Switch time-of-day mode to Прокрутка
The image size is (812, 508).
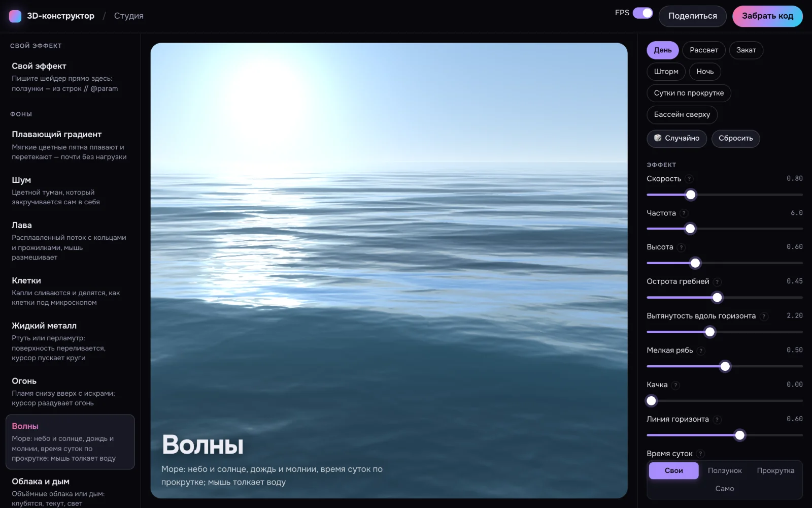(x=775, y=471)
